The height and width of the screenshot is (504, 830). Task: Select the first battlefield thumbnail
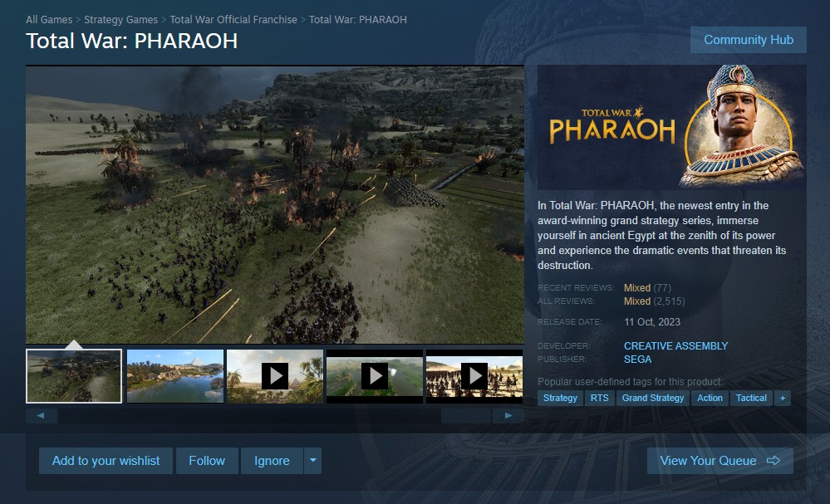coord(74,376)
